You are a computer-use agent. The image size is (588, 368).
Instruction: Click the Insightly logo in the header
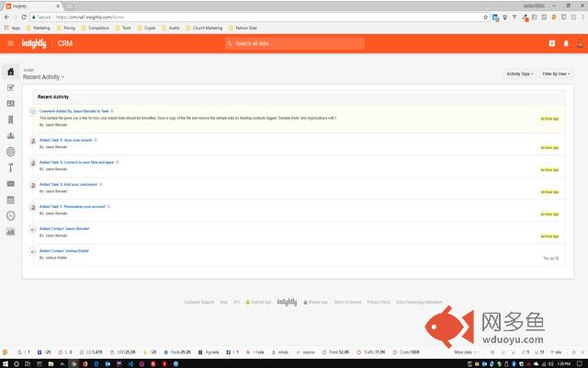pyautogui.click(x=34, y=43)
